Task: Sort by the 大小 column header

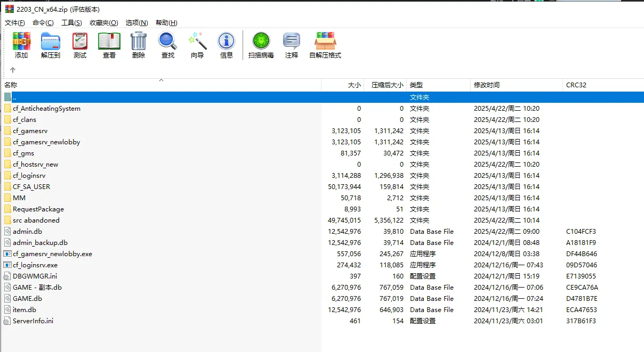Action: tap(343, 85)
